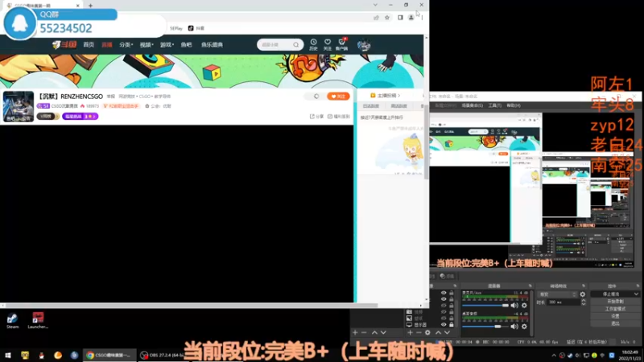The width and height of the screenshot is (644, 362).
Task: Open the 首页 home page link
Action: (89, 44)
